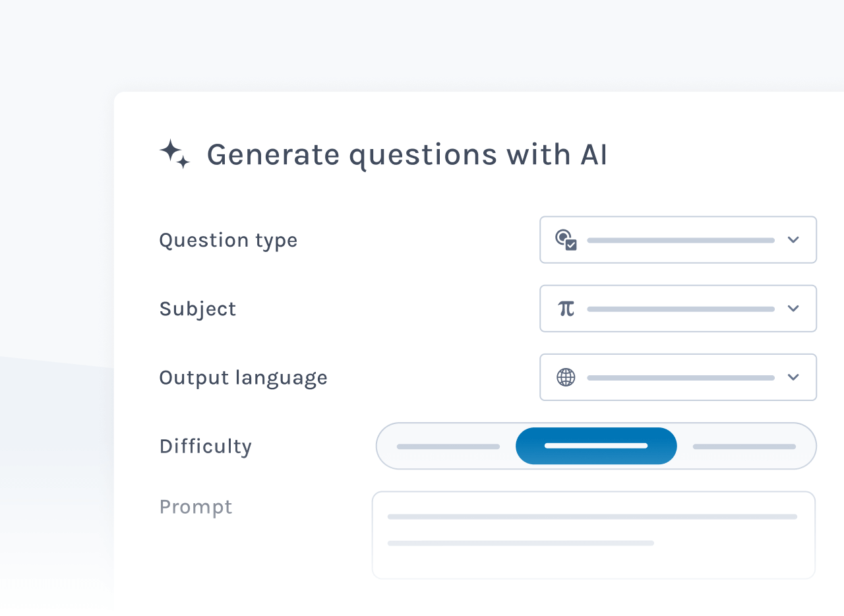The width and height of the screenshot is (844, 616).
Task: Select the left Difficulty option
Action: coord(448,447)
